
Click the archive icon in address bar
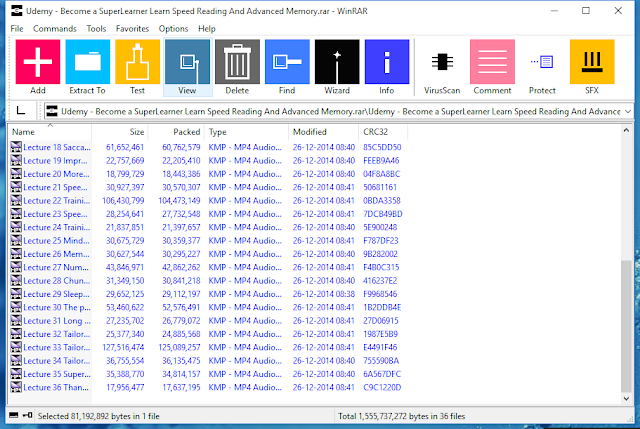pyautogui.click(x=52, y=111)
